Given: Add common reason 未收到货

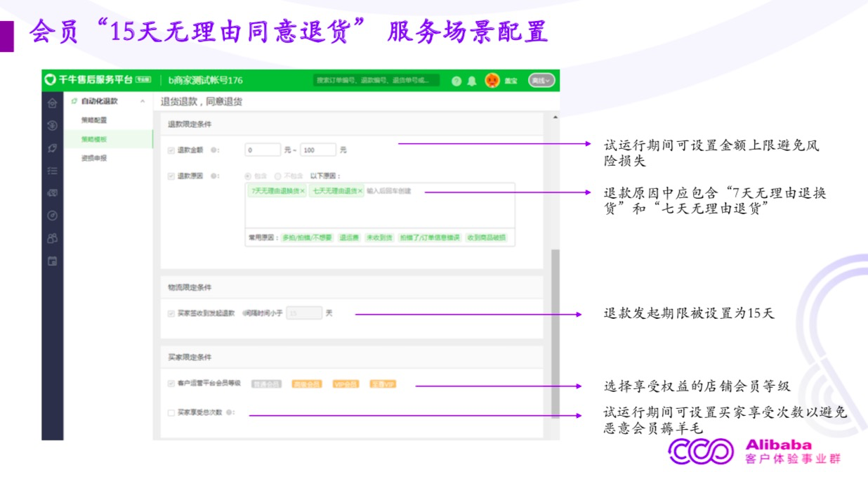Looking at the screenshot, I should [379, 238].
